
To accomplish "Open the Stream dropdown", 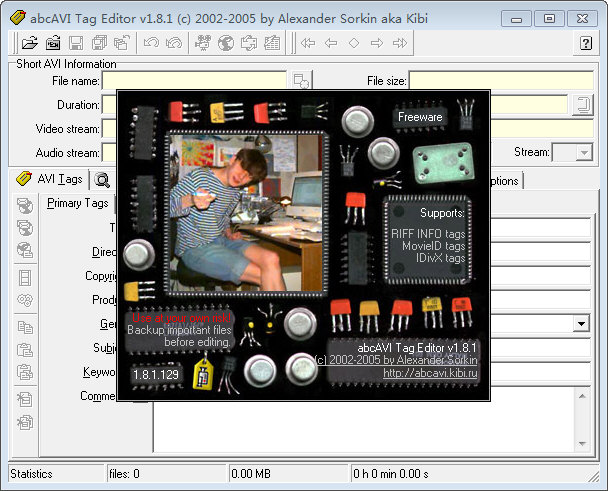I will coord(583,152).
